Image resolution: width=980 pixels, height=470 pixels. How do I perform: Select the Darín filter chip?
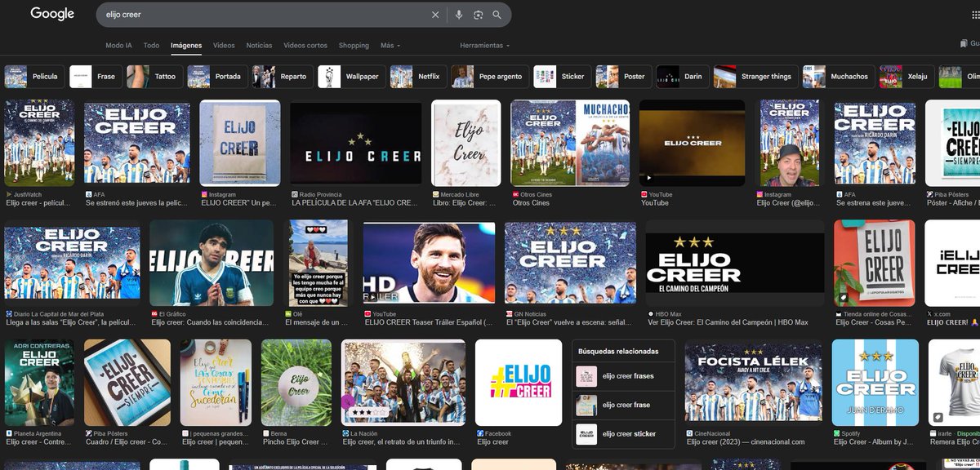tap(681, 77)
